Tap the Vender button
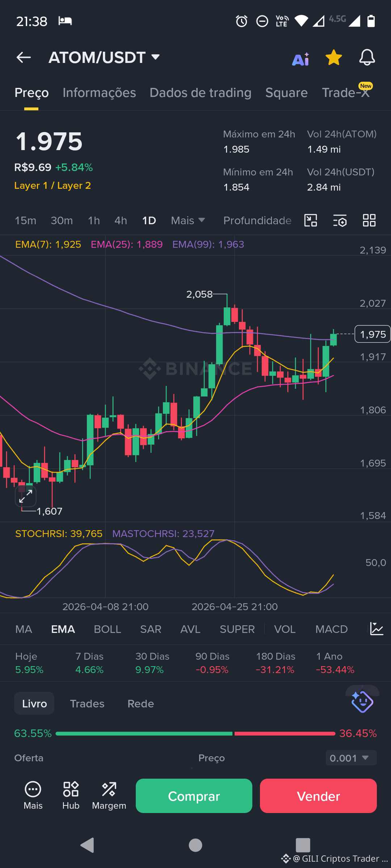Screen dimensions: 391x868 (318, 796)
